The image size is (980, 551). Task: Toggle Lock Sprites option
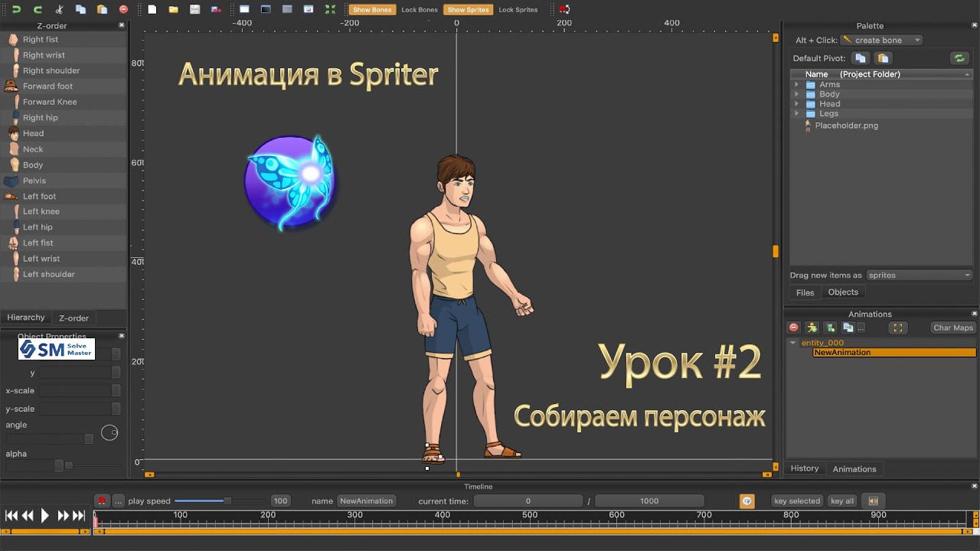[x=518, y=10]
